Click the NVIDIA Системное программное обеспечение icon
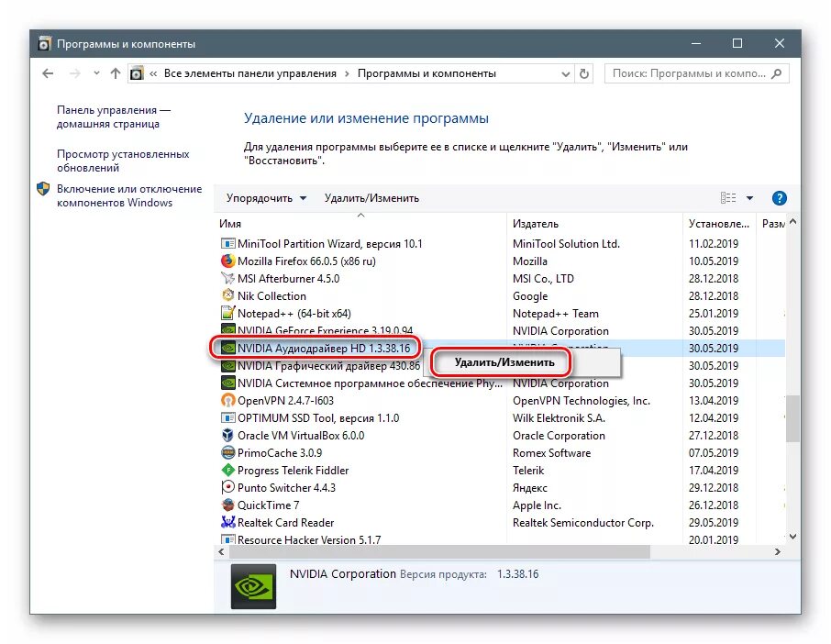Viewport: 831px width, 644px height. point(227,383)
